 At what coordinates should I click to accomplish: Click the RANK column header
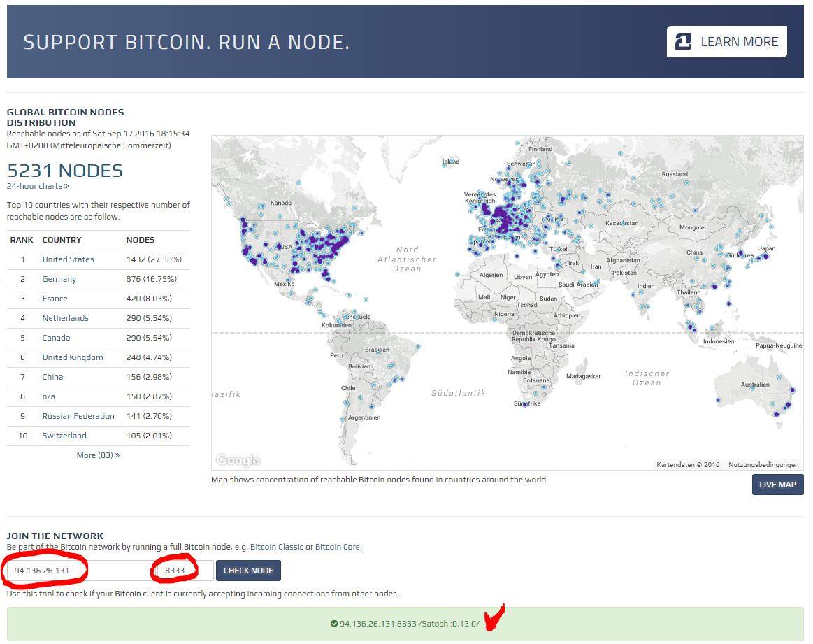pos(22,240)
